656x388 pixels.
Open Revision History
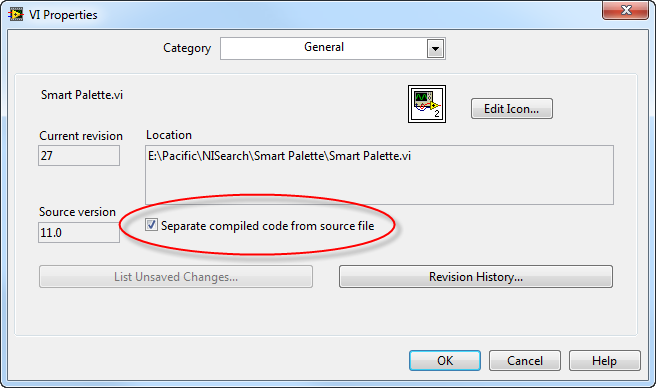pyautogui.click(x=476, y=277)
